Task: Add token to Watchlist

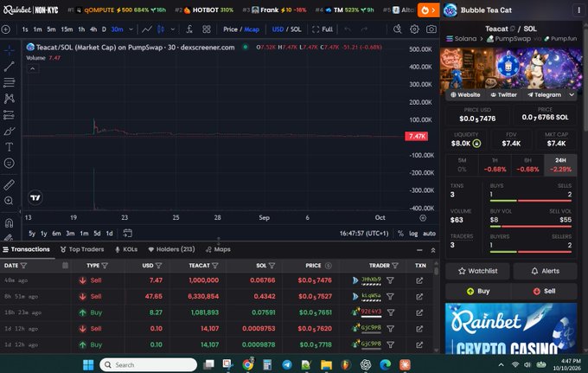Action: tap(477, 271)
